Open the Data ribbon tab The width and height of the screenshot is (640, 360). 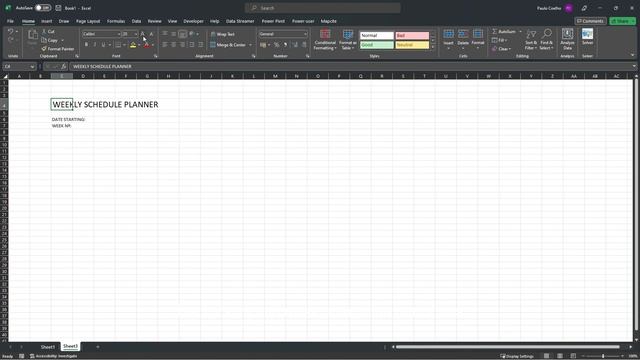(x=136, y=21)
